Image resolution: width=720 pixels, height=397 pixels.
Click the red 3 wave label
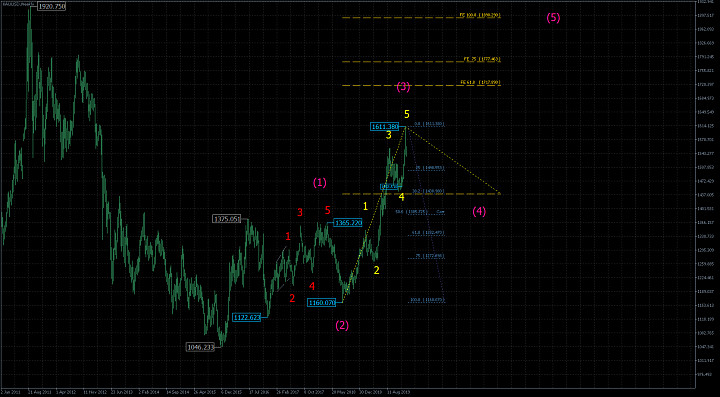coord(300,212)
